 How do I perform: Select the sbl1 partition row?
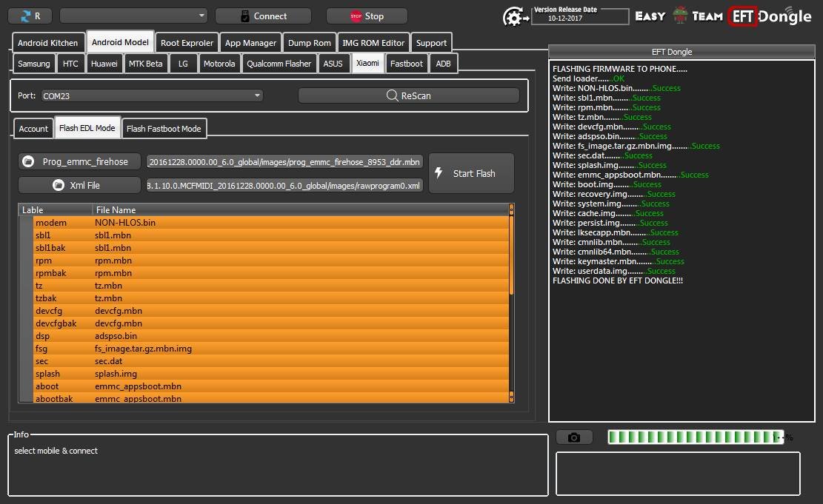click(271, 235)
